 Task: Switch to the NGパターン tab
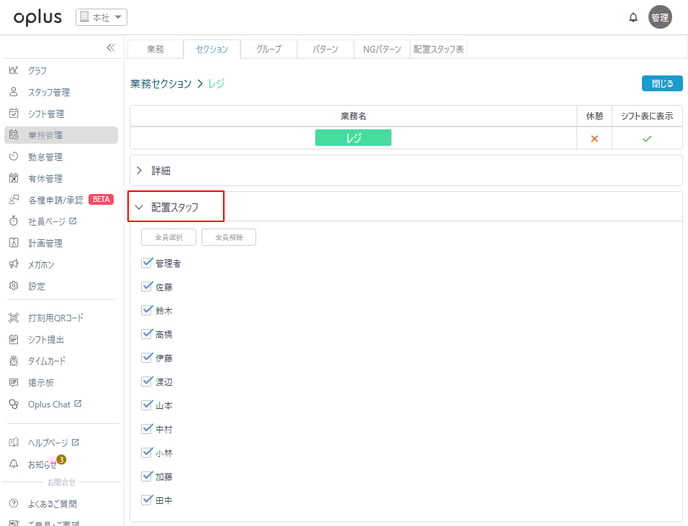click(379, 48)
